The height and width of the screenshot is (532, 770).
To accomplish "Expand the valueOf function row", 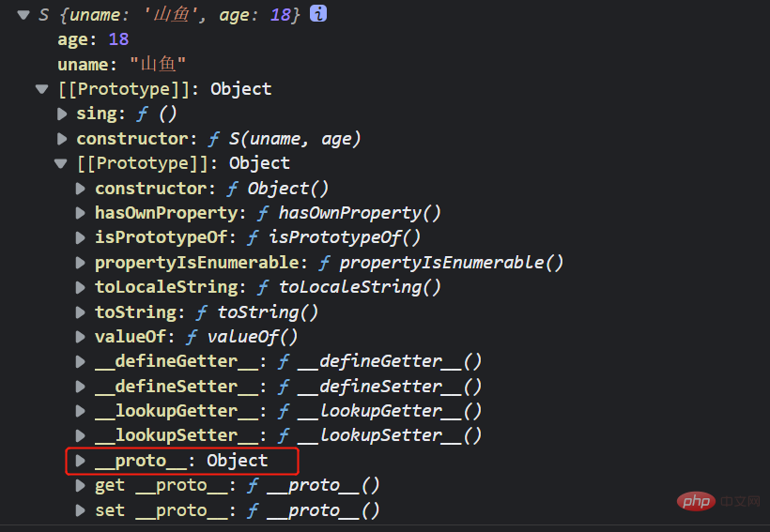I will 81,337.
